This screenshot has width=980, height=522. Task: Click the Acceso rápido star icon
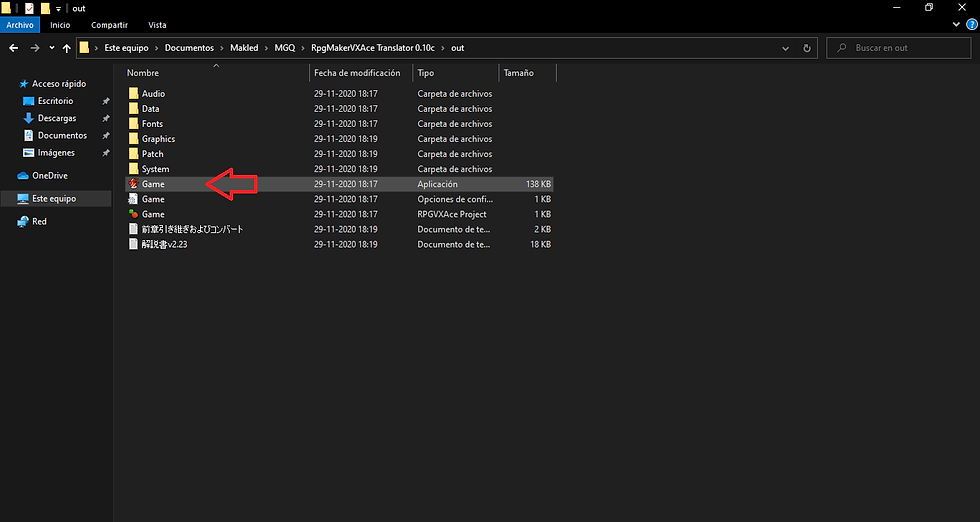click(x=24, y=84)
